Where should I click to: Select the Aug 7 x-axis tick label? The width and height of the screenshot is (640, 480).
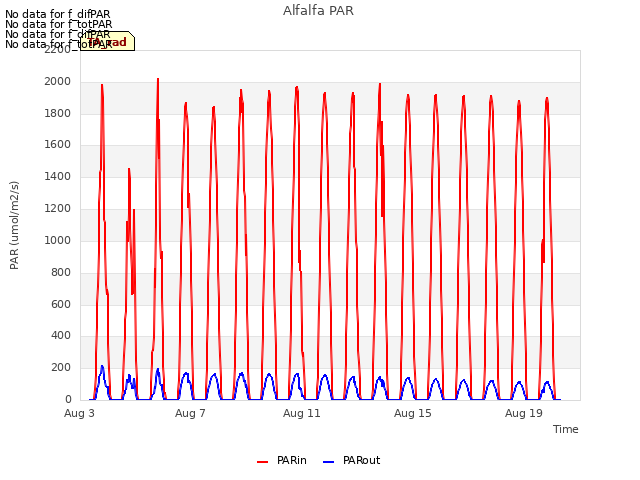point(190,413)
